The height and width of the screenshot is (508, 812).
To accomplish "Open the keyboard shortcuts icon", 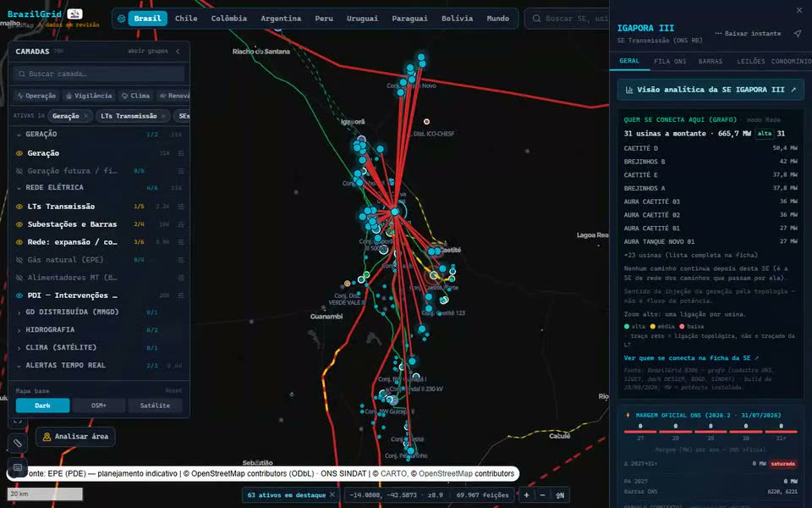I will (x=18, y=467).
